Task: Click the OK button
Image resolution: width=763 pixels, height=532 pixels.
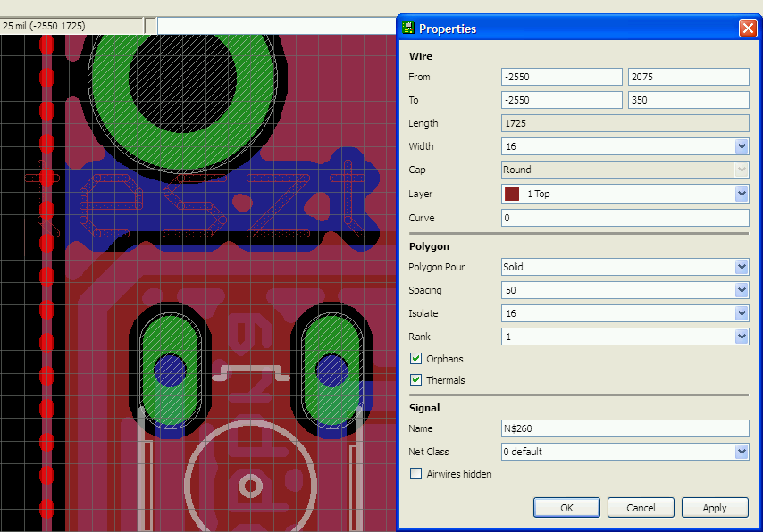Action: pyautogui.click(x=566, y=508)
